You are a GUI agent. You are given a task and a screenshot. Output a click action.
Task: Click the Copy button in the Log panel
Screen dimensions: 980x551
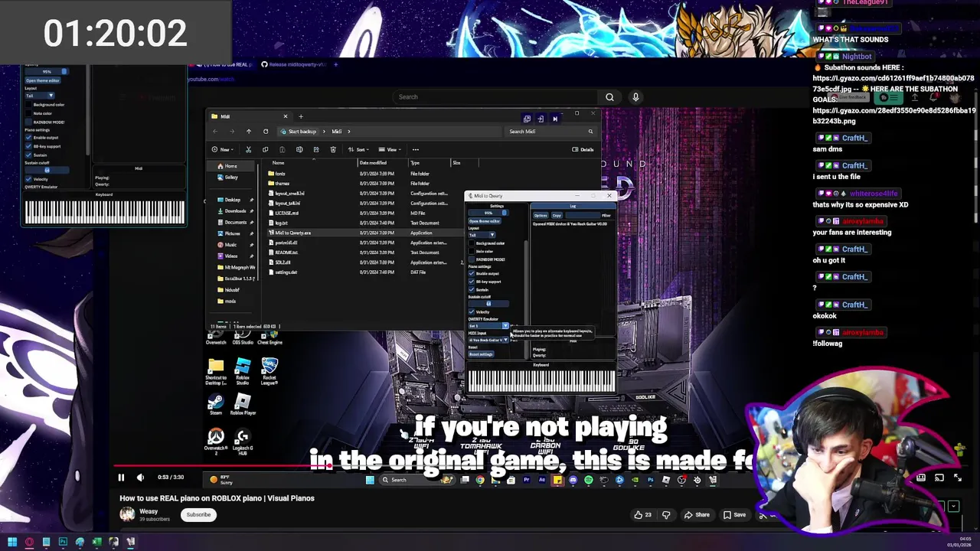pos(557,216)
